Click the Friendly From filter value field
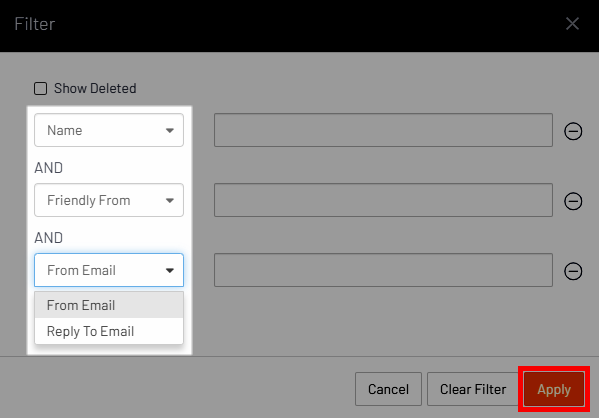The image size is (599, 418). 383,200
